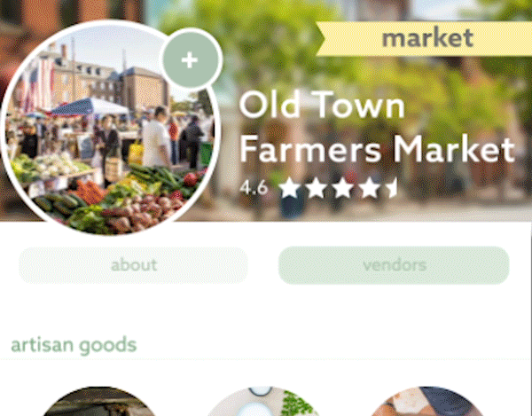
Task: Click the vegetable display in market photo
Action: [112, 199]
